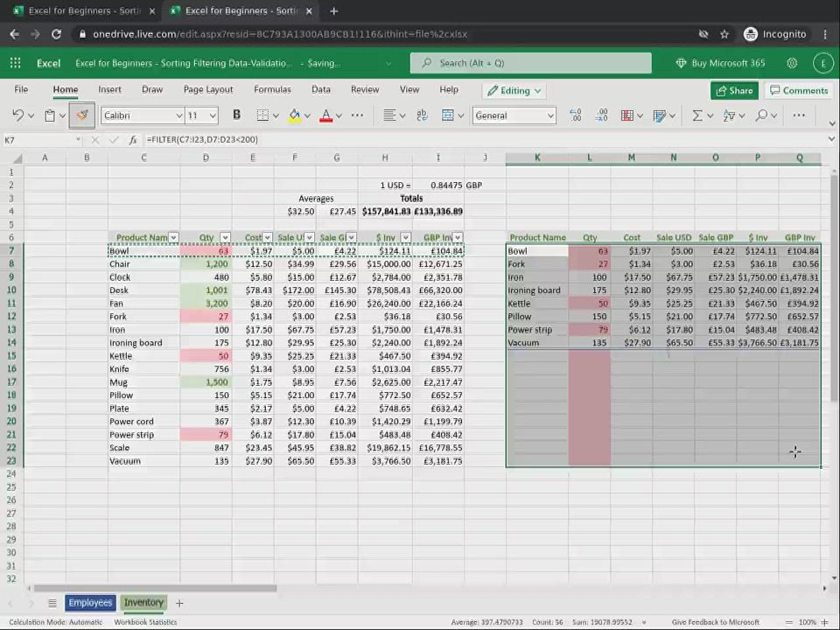Open the account avatar E
Viewport: 840px width, 630px height.
(822, 63)
